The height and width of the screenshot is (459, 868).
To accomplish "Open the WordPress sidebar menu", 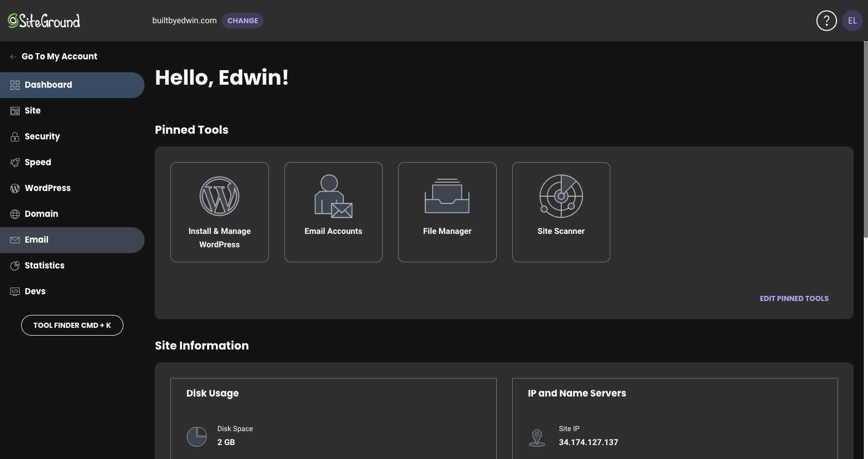I will [48, 188].
